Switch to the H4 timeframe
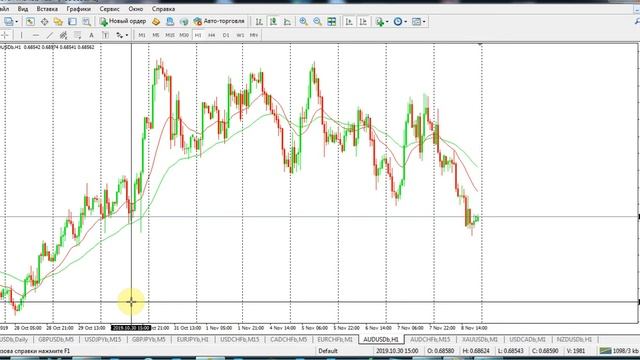This screenshot has height=360, width=640. [211, 36]
